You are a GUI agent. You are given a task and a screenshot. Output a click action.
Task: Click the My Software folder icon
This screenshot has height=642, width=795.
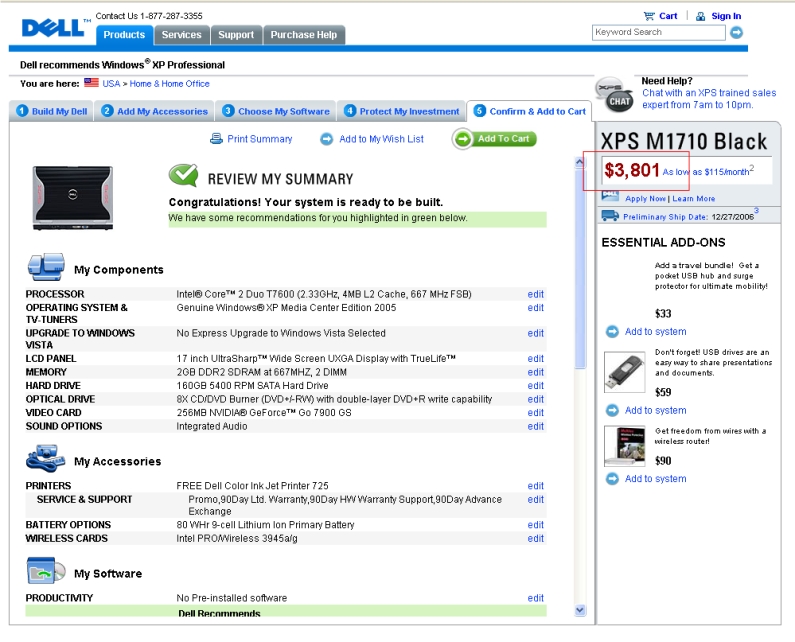pyautogui.click(x=46, y=570)
